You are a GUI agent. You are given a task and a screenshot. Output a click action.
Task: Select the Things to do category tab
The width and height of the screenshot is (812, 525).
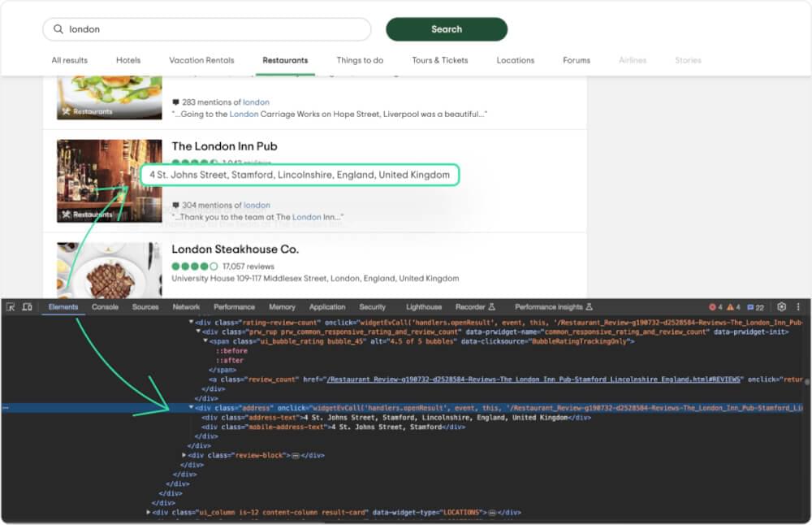360,60
